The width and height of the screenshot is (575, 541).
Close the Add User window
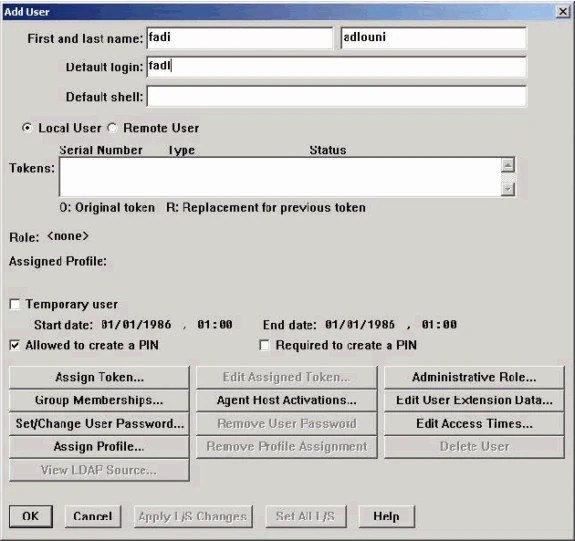coord(563,12)
